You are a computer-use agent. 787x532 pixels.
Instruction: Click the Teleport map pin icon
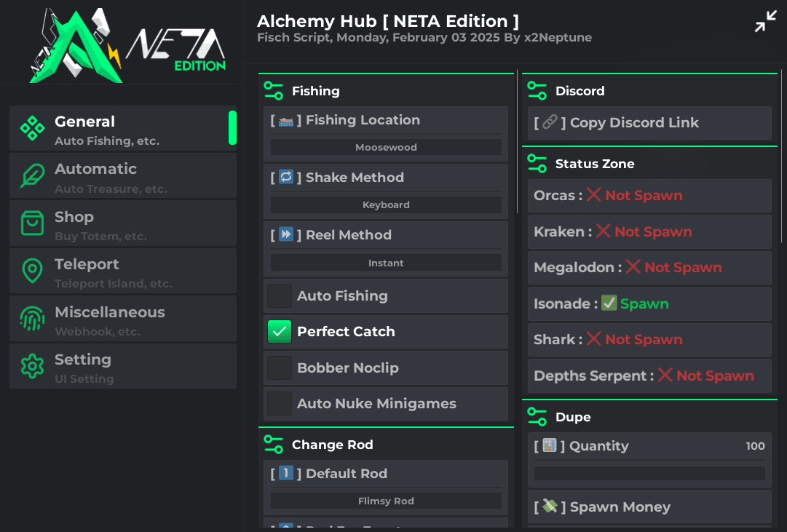pyautogui.click(x=32, y=271)
